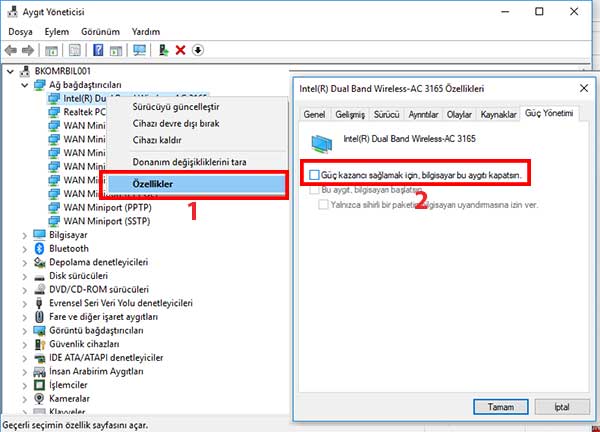Click the Aygıt Yöneticisi title bar icon

12,12
